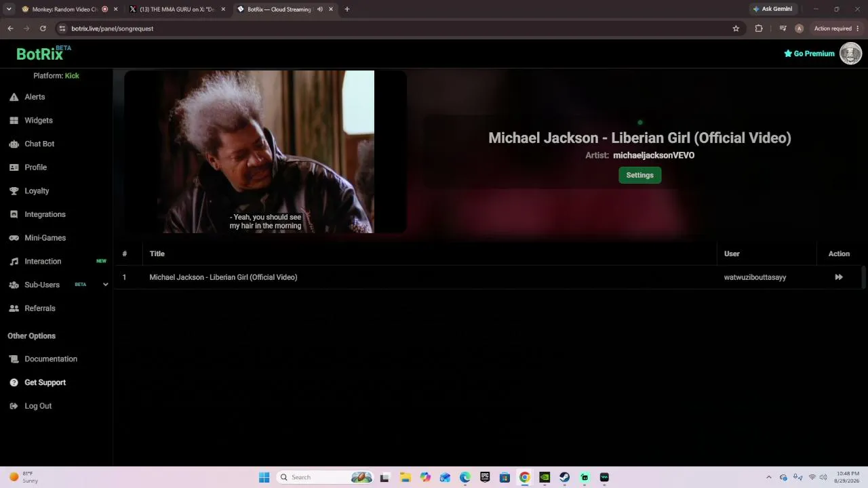
Task: Open a new browser tab
Action: tap(347, 9)
